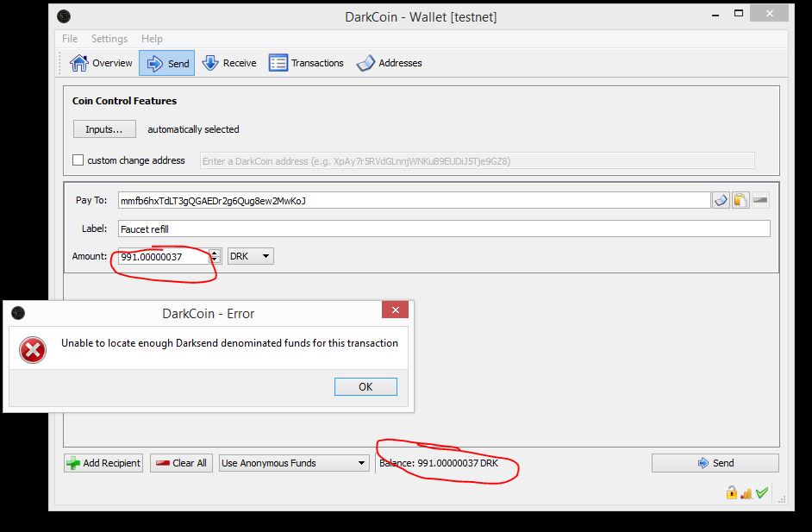This screenshot has height=532, width=812.
Task: Click the custom change address input field
Action: (x=477, y=161)
